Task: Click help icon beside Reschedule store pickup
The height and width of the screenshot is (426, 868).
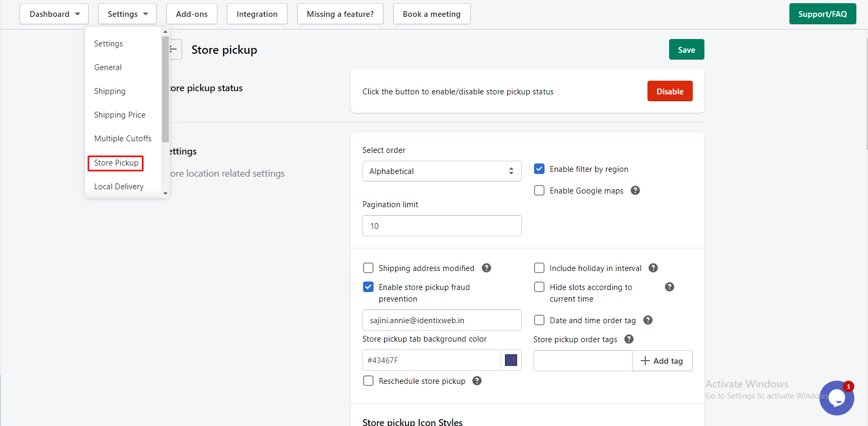Action: point(477,381)
